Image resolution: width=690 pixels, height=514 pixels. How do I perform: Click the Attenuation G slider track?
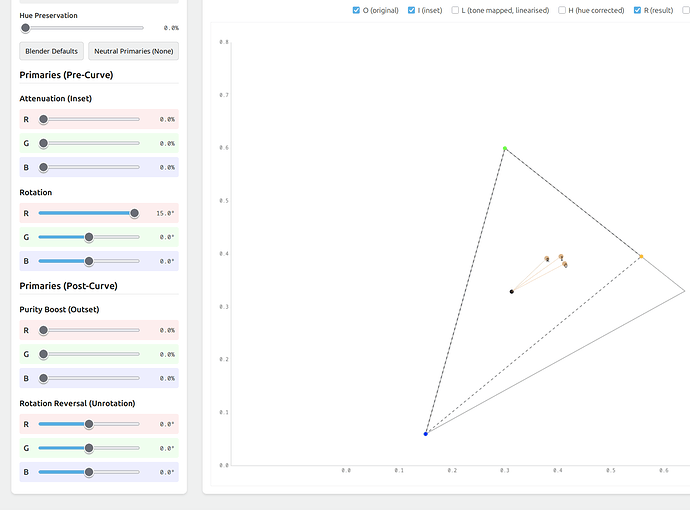(x=89, y=143)
